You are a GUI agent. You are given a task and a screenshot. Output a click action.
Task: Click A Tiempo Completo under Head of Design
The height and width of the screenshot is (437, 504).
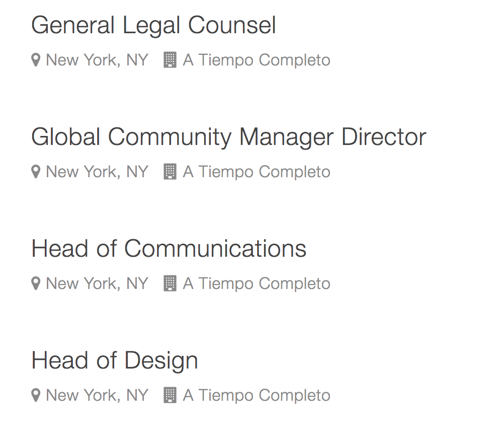coord(257,396)
